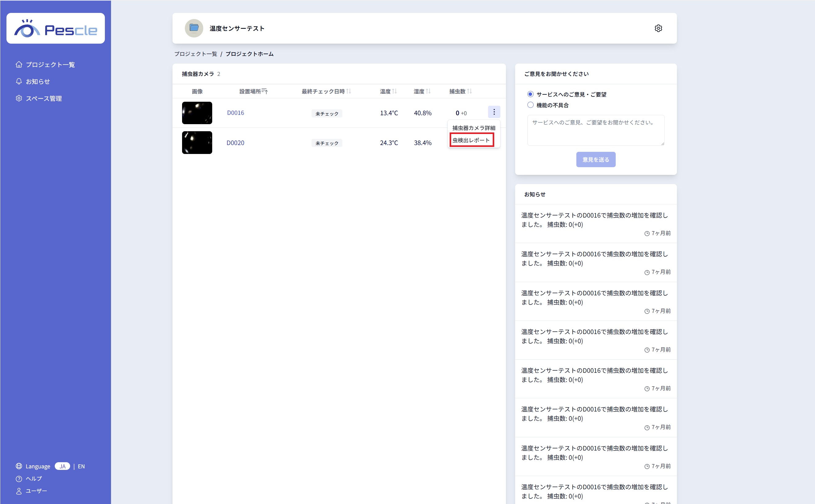Sort table by 温度 column

388,91
